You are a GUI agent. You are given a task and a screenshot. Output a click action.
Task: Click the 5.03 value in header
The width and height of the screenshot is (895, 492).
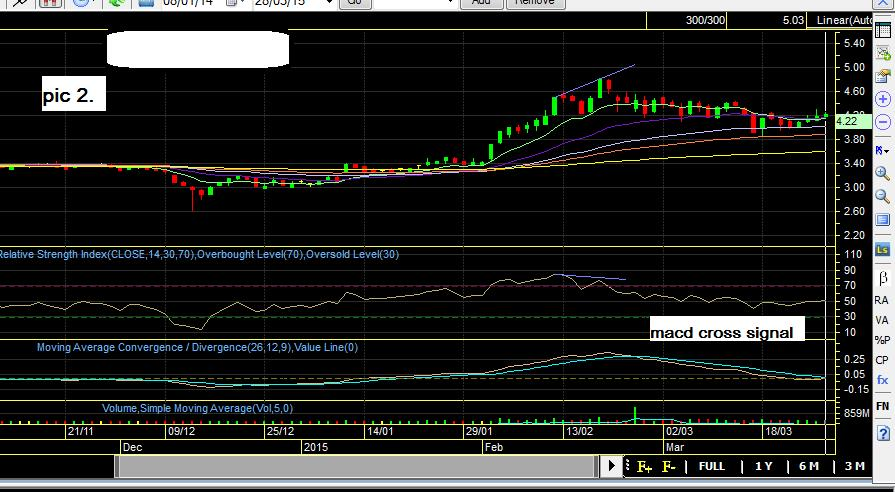click(793, 21)
